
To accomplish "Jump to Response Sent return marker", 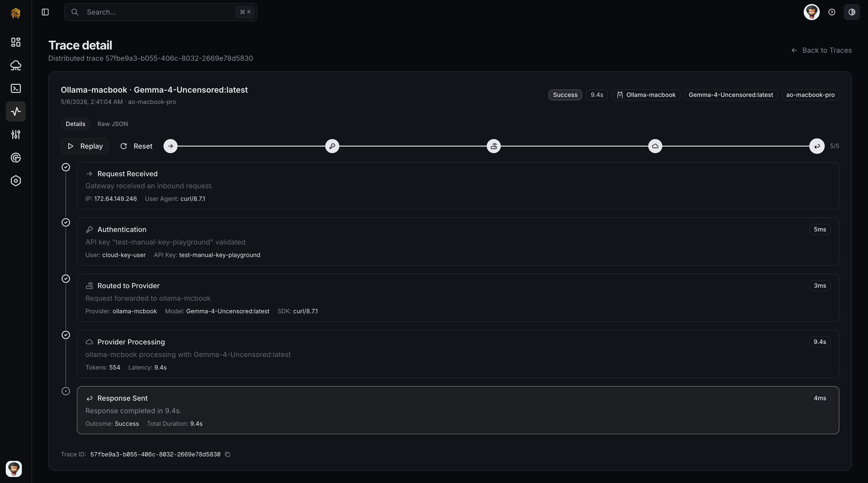I will [817, 146].
